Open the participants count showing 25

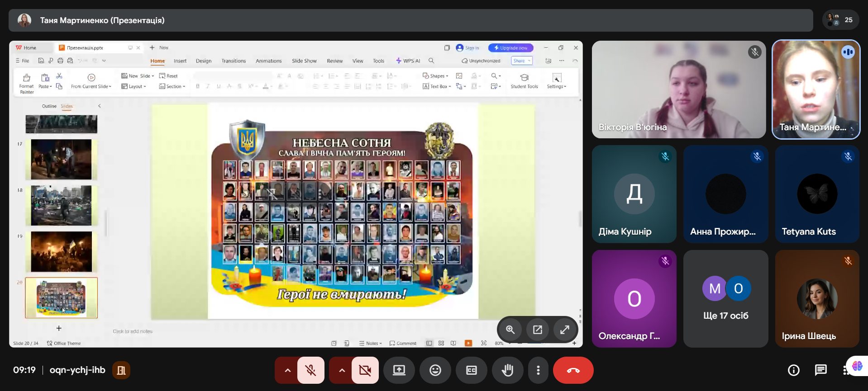click(x=840, y=20)
